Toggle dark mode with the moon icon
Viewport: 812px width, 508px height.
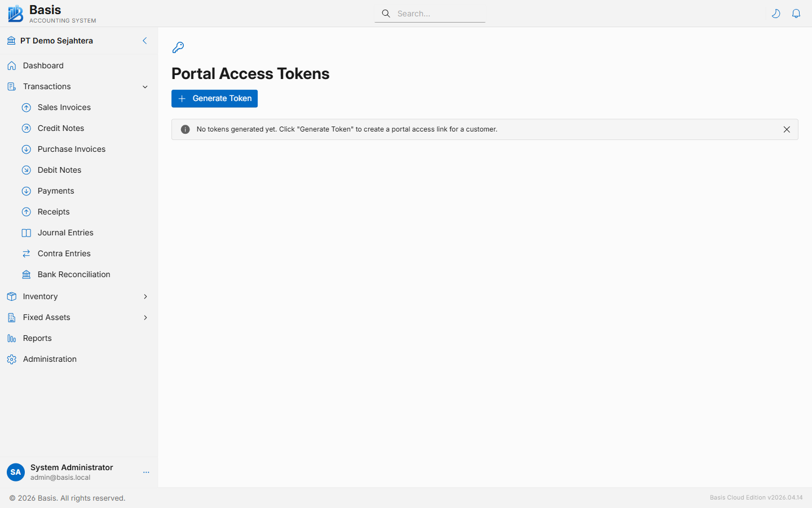(x=776, y=13)
